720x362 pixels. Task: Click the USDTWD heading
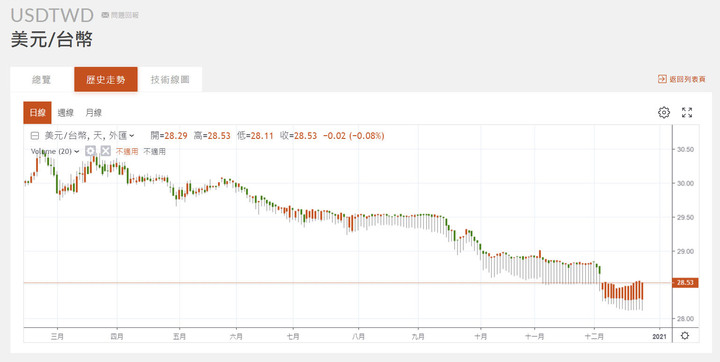tap(52, 15)
